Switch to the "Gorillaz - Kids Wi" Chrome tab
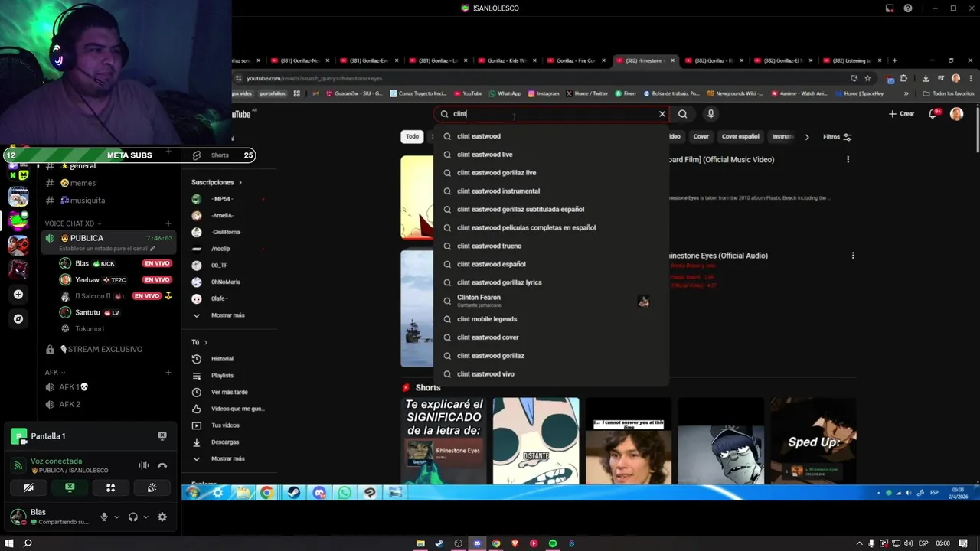Screen dimensions: 980x551 507,60
